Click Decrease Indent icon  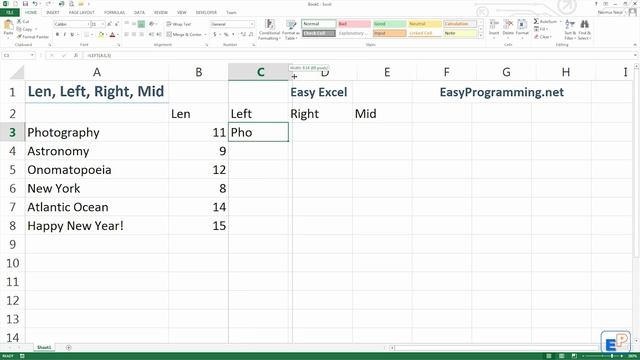coord(151,35)
